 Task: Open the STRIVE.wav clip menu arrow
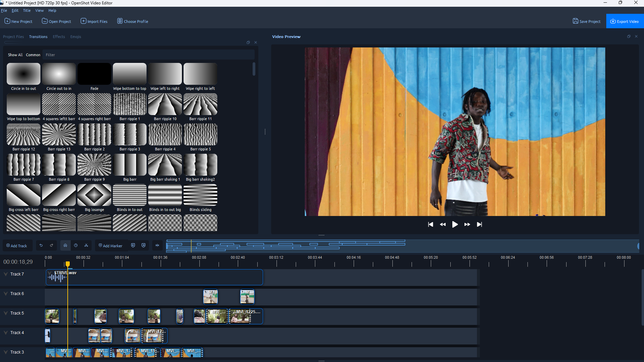50,273
